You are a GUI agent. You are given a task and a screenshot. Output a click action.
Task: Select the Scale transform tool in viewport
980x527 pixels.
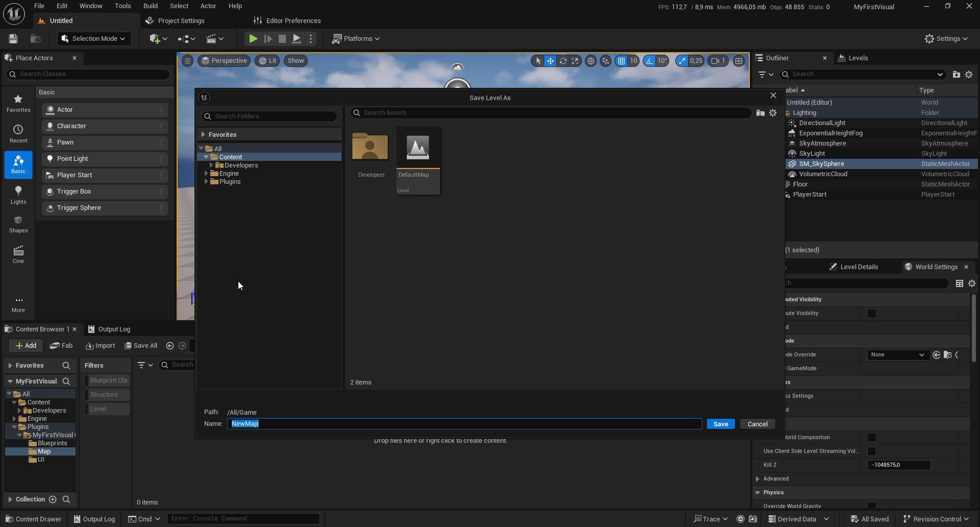coord(575,61)
